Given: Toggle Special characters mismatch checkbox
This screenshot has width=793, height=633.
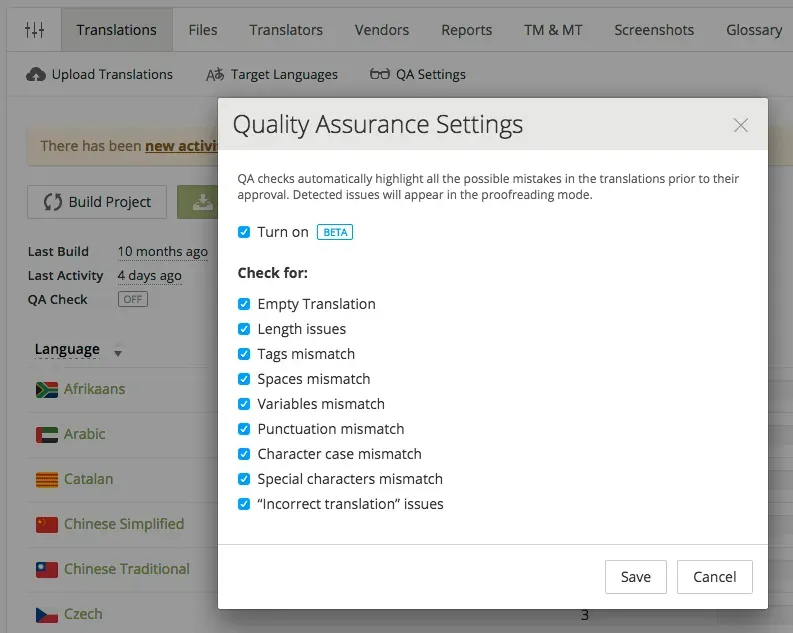Looking at the screenshot, I should (244, 479).
